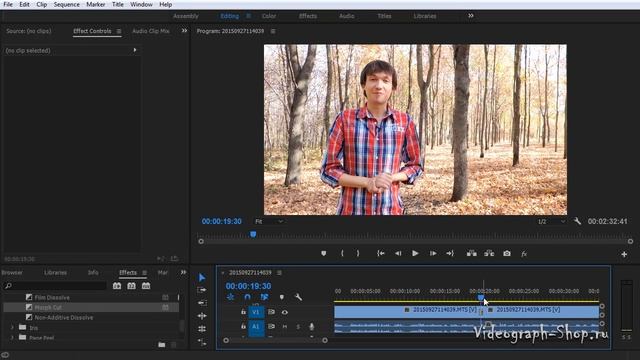This screenshot has width=640, height=360.
Task: Select the Track Select Forward tool
Action: pyautogui.click(x=202, y=290)
